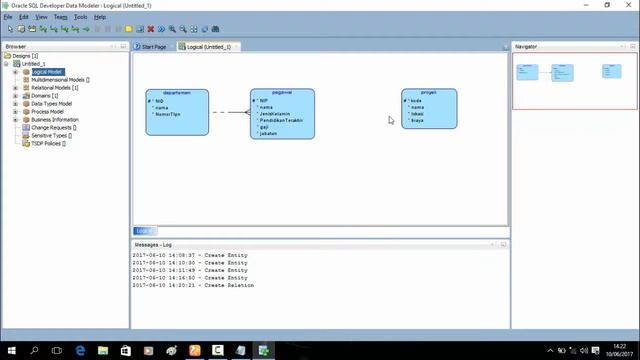Click the red X Delete icon
Viewport: 640px width, 360px height.
coord(151,29)
